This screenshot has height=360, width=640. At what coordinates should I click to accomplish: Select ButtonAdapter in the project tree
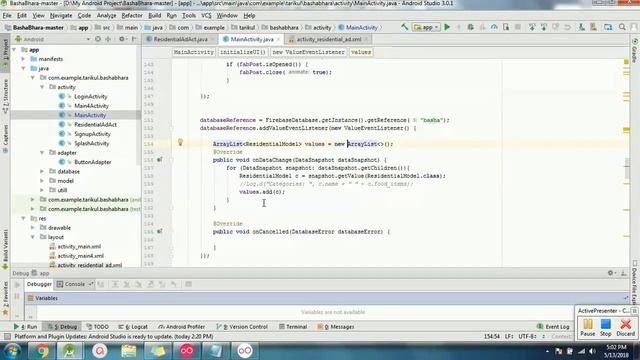tap(93, 162)
